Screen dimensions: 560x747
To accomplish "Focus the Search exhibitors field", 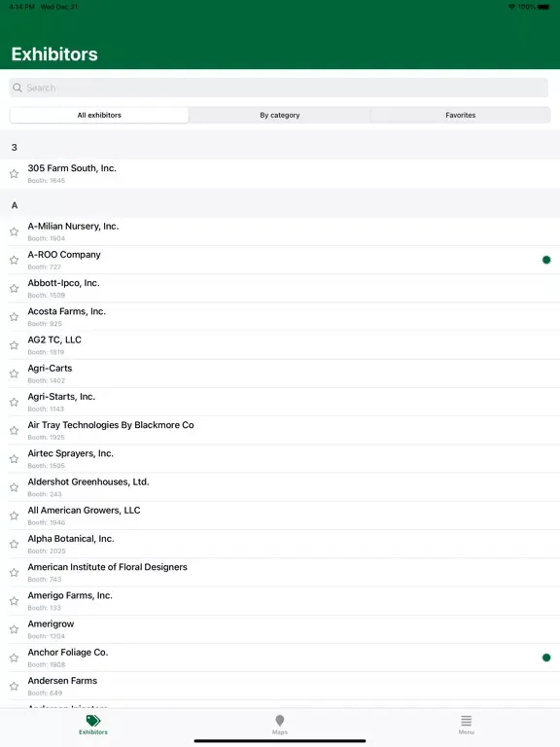I will coord(279,88).
